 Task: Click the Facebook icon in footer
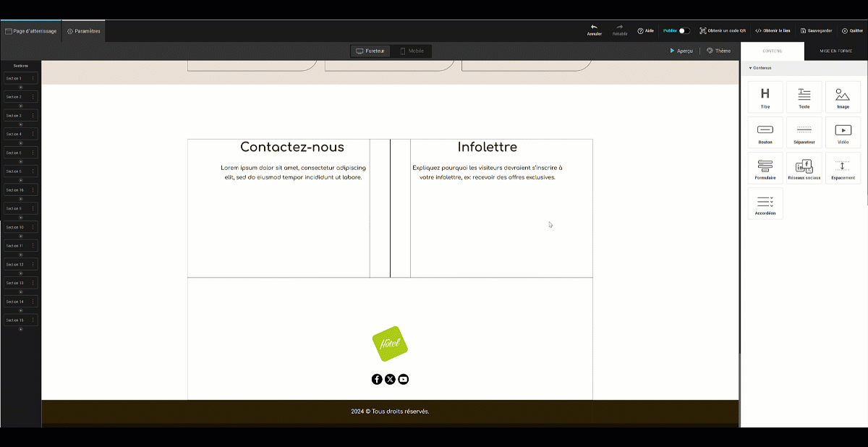click(x=377, y=379)
